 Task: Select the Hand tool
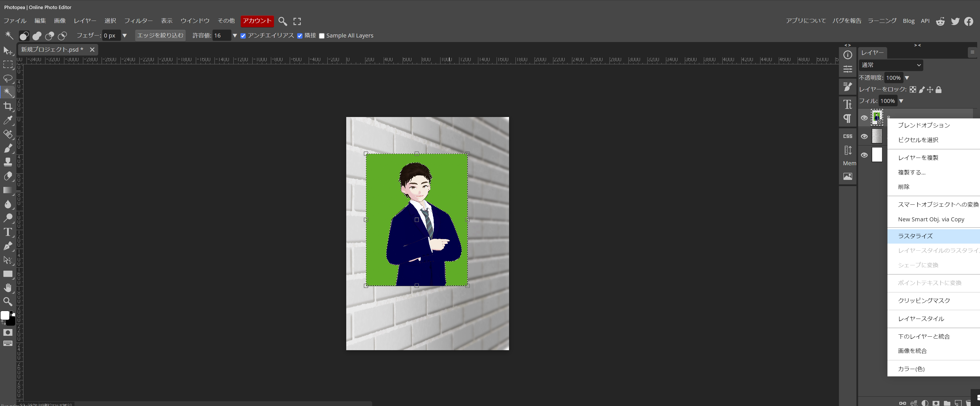[8, 288]
